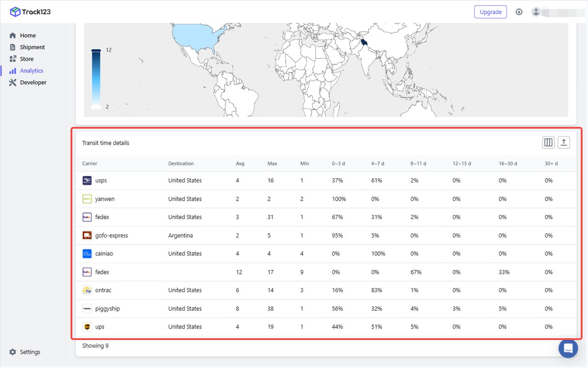Click the piggyship carrier name
Screen dimensions: 588x368
[x=107, y=309]
